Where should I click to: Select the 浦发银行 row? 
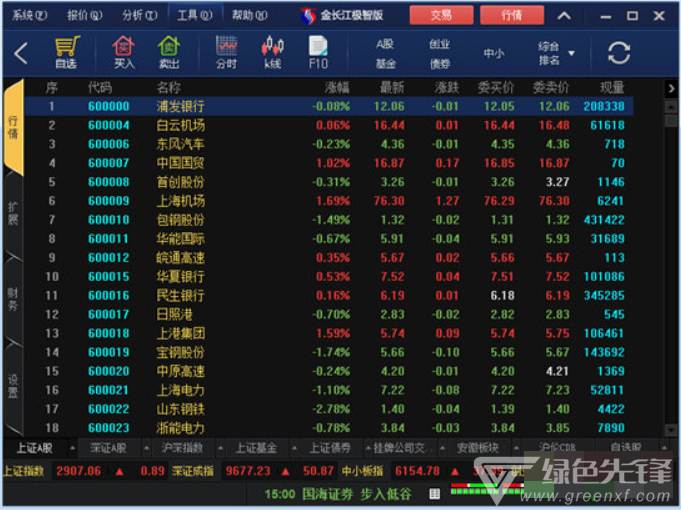pyautogui.click(x=329, y=106)
